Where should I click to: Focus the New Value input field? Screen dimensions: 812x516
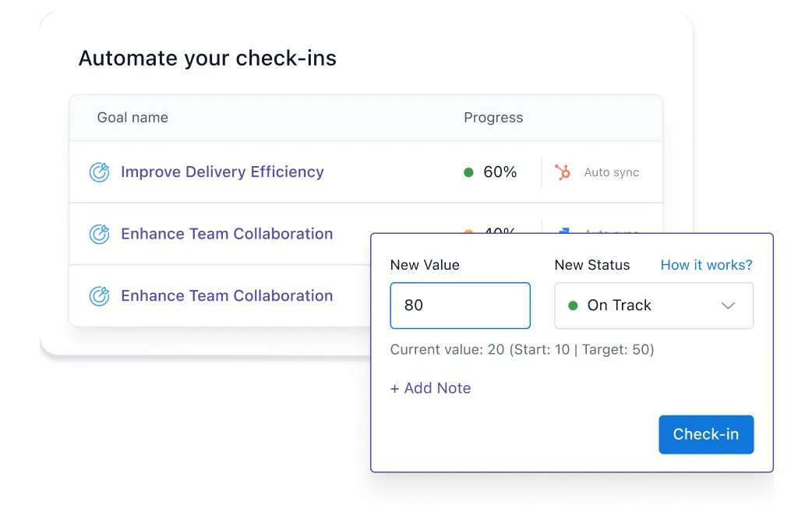click(460, 306)
